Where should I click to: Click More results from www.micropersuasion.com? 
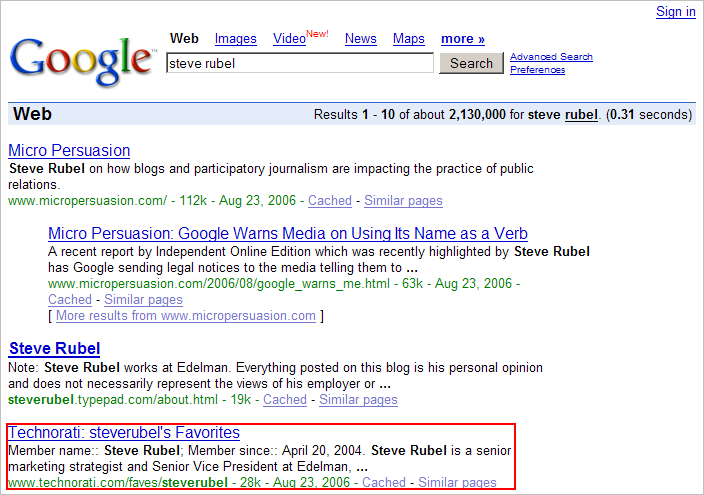(x=186, y=316)
